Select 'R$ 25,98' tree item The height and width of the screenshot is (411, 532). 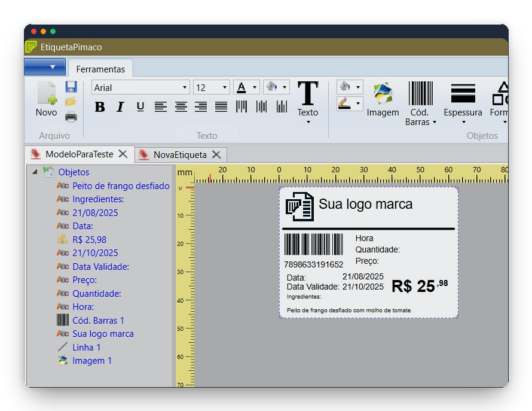pyautogui.click(x=89, y=239)
